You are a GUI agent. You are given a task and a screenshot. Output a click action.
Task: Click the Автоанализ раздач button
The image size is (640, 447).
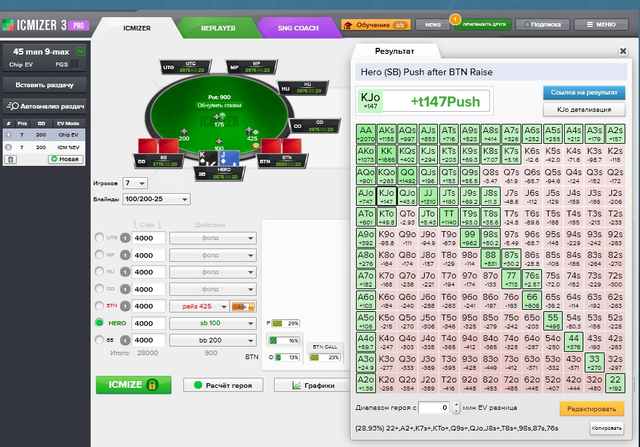[44, 106]
